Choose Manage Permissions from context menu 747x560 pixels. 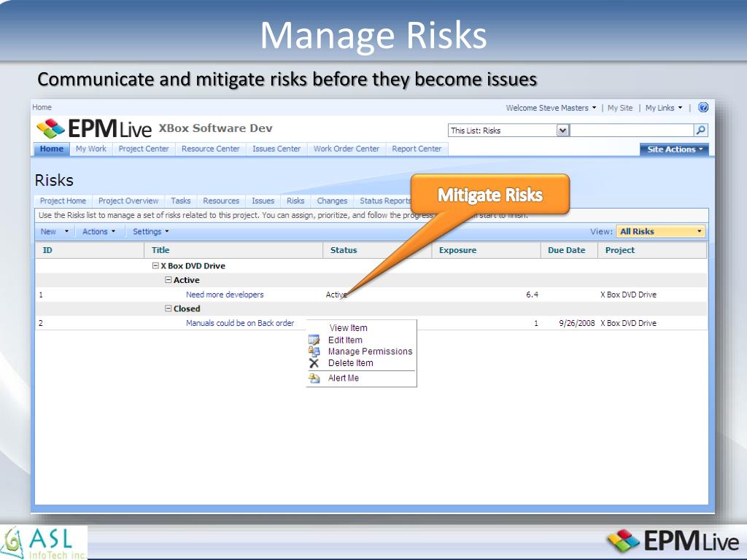pos(370,351)
